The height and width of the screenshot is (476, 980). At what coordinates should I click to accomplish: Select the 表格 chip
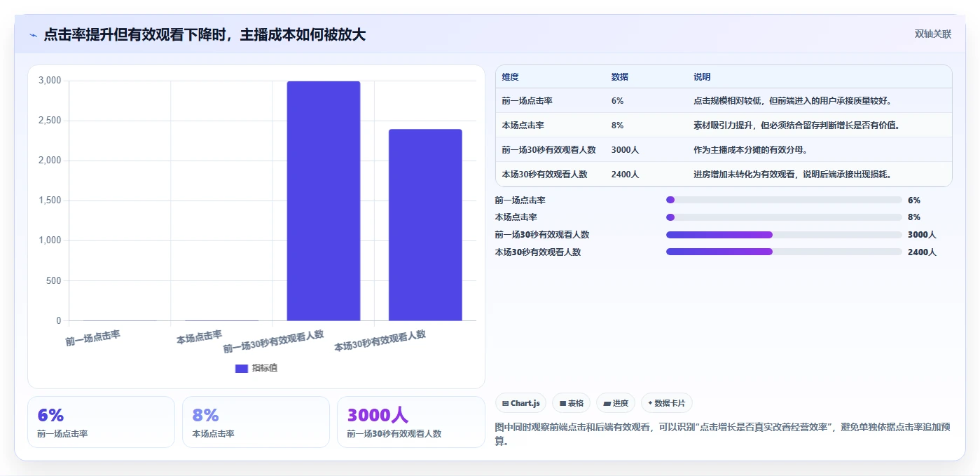coord(571,403)
